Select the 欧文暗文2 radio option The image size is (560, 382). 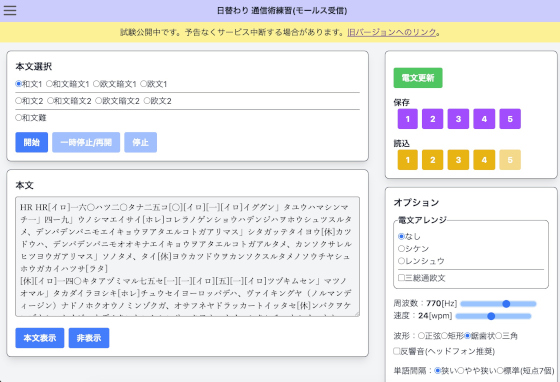point(99,101)
